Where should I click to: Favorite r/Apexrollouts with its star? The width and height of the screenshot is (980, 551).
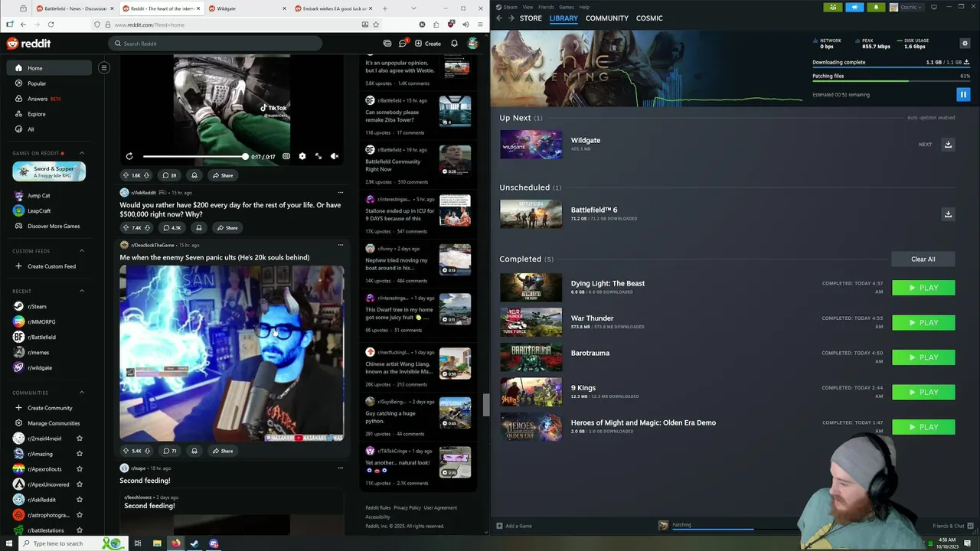click(x=80, y=469)
